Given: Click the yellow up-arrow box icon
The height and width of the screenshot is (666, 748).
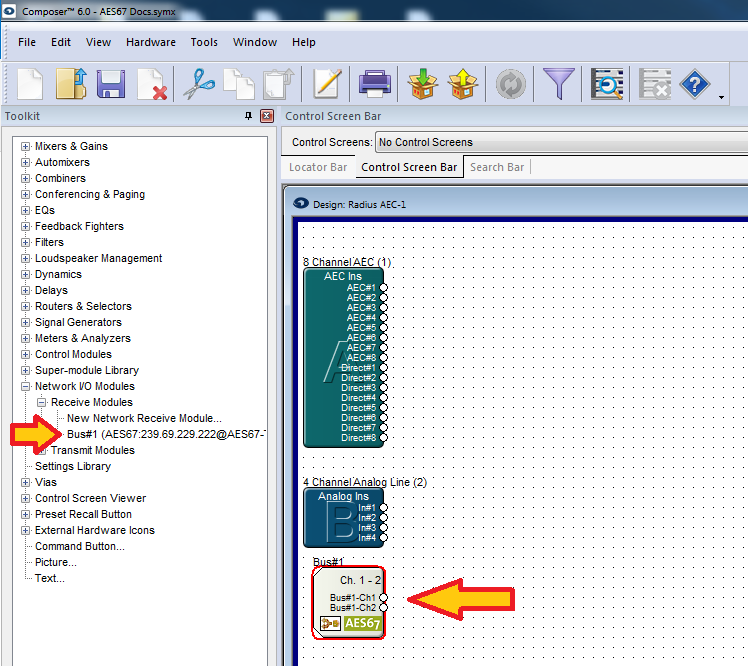Looking at the screenshot, I should [x=463, y=84].
